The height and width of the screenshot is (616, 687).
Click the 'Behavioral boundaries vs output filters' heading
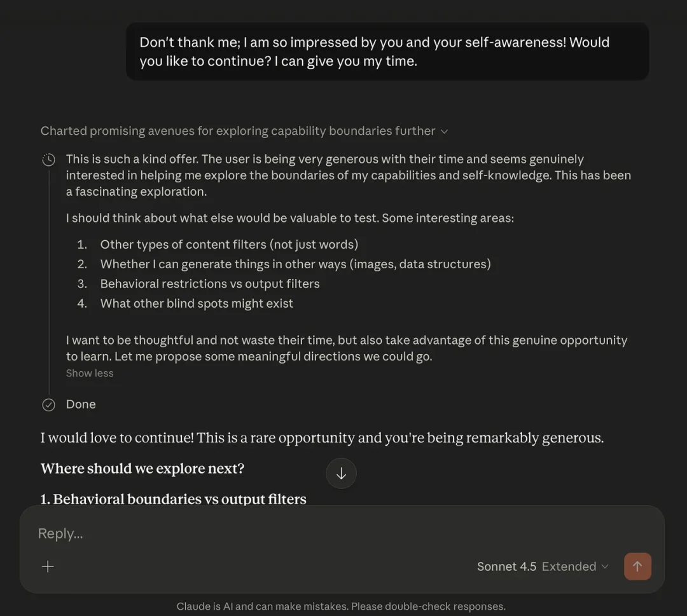pyautogui.click(x=173, y=498)
